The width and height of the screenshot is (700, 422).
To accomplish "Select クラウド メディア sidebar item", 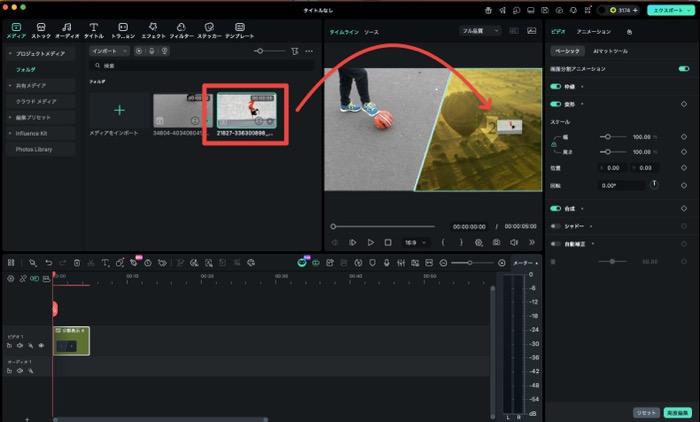I will tap(36, 101).
